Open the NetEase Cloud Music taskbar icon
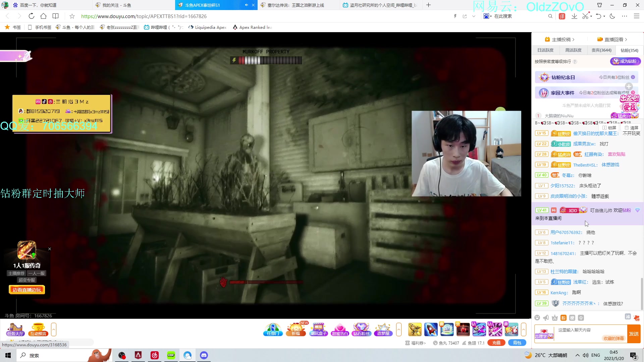Viewport: 644px width, 362px height. pyautogui.click(x=155, y=355)
